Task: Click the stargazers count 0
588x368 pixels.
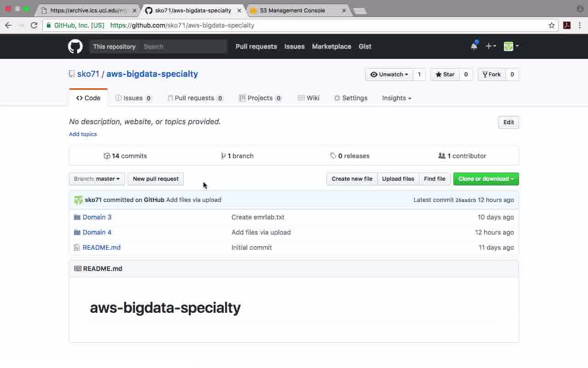Action: click(466, 75)
